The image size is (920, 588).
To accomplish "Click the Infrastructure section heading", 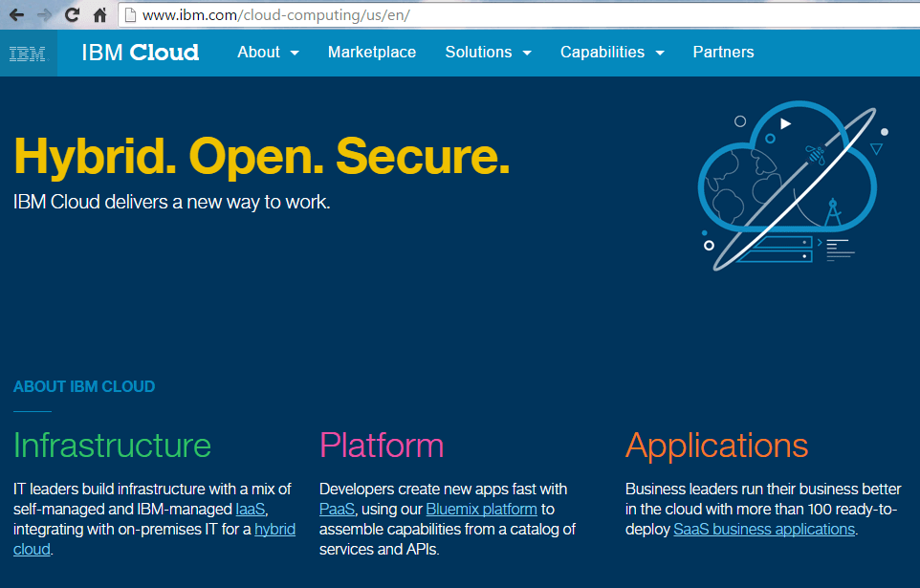I will point(112,446).
